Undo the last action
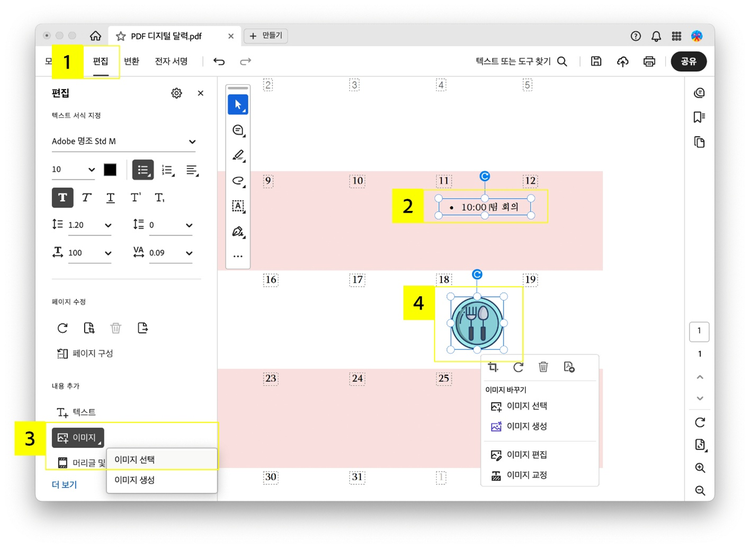 (219, 61)
